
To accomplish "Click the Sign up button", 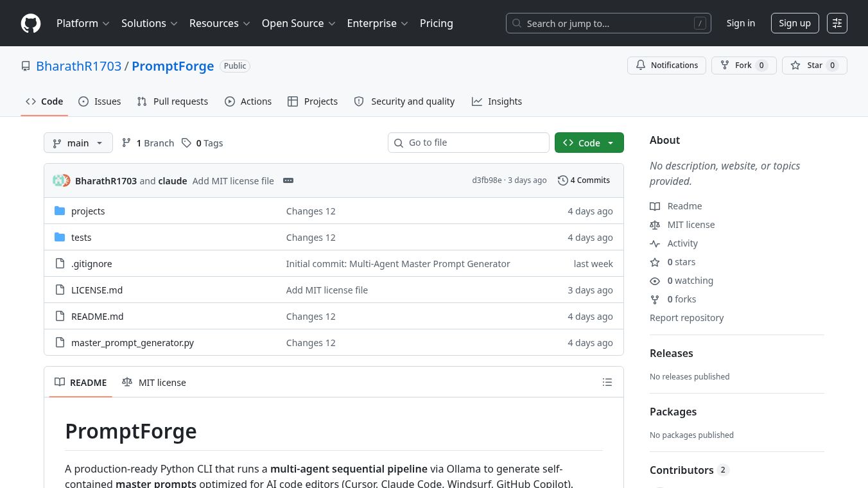I will (795, 23).
